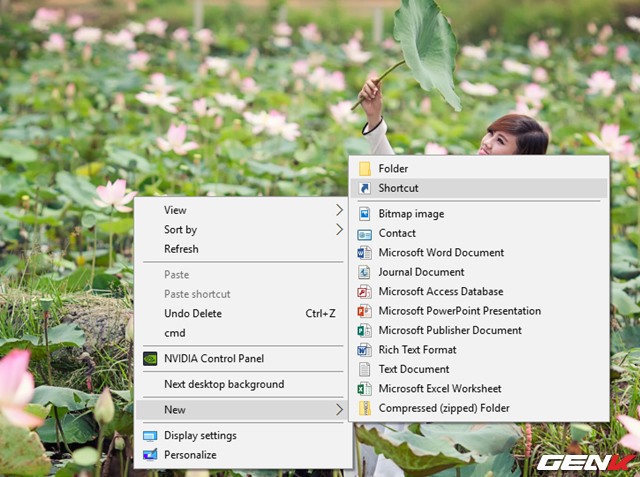Click the Word document icon
This screenshot has height=477, width=640.
pos(364,253)
